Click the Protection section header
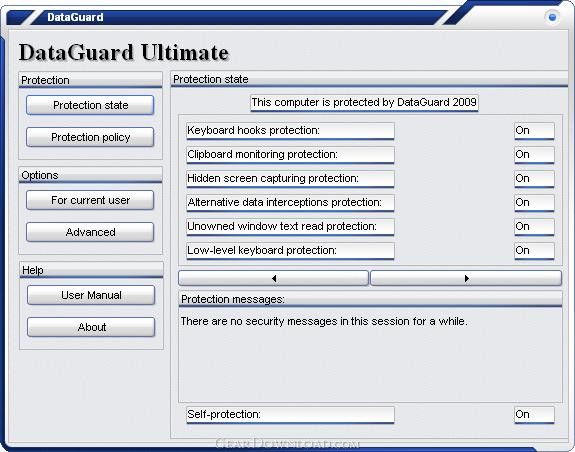Viewport: 575px width, 452px height. (90, 80)
